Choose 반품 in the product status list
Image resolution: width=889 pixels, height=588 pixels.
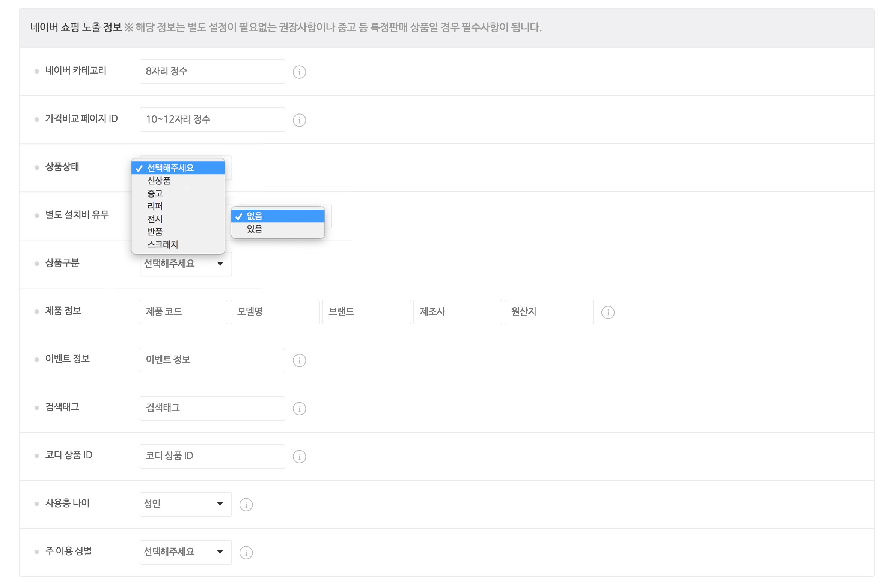coord(178,232)
